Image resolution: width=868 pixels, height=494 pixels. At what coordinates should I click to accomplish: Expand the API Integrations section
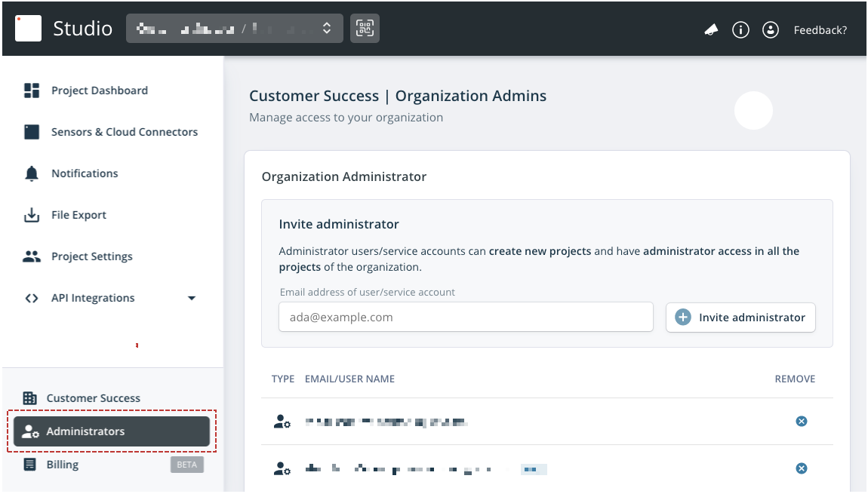[192, 297]
